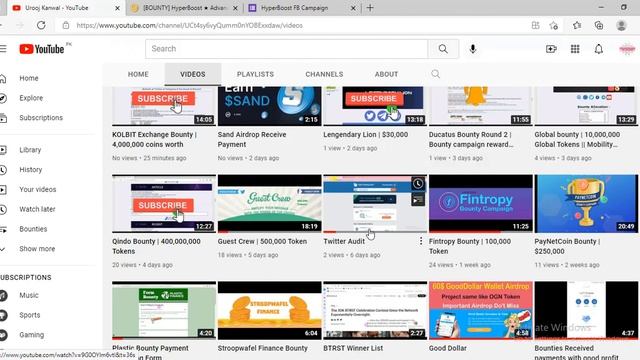Image resolution: width=640 pixels, height=360 pixels.
Task: Click the search magnifier button
Action: (x=443, y=49)
